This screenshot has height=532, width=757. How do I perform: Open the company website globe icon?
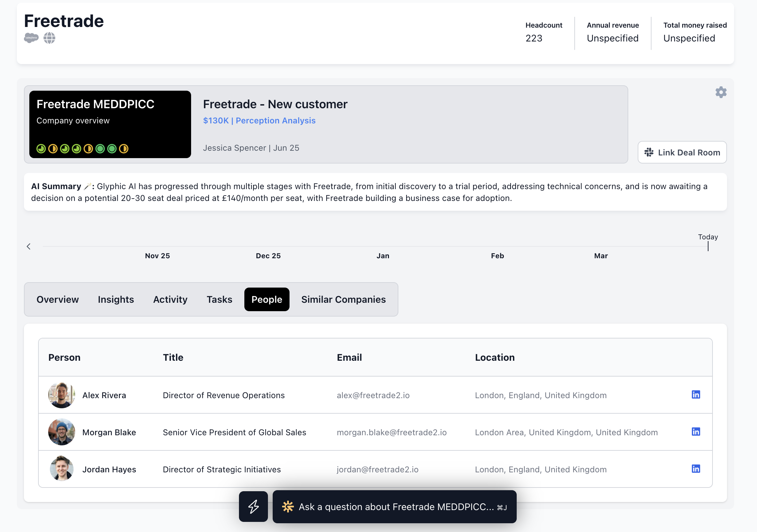pos(49,38)
